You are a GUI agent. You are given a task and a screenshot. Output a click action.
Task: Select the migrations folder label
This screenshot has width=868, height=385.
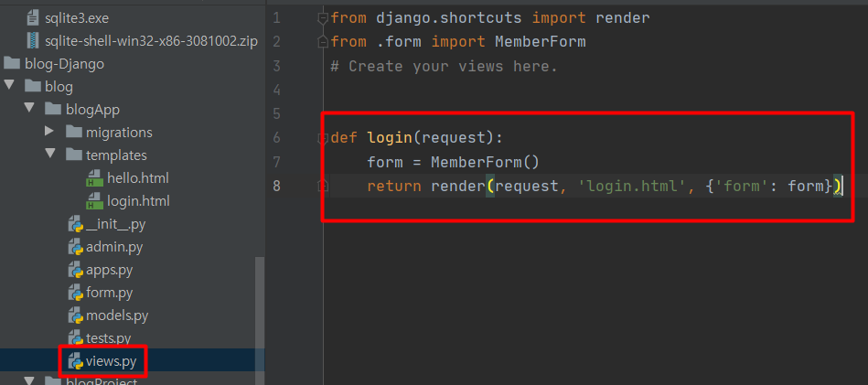[x=119, y=133]
